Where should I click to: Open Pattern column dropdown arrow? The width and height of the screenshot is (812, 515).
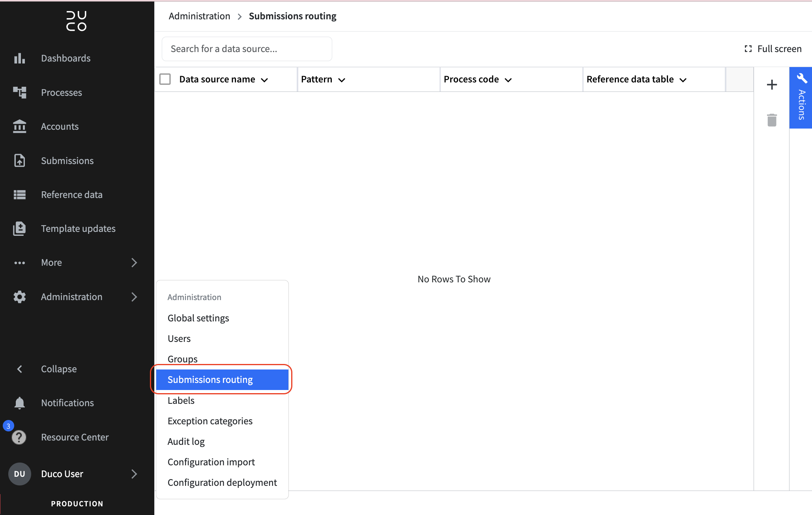point(342,80)
